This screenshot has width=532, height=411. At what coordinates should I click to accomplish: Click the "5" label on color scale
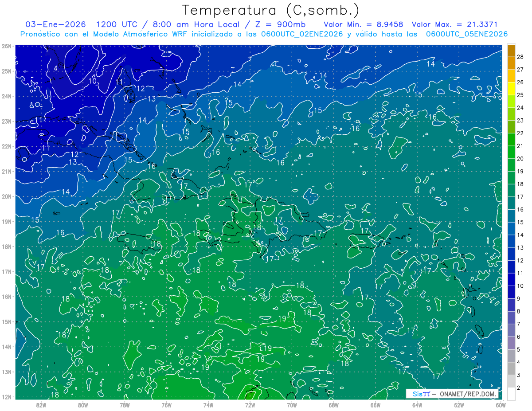(x=519, y=350)
